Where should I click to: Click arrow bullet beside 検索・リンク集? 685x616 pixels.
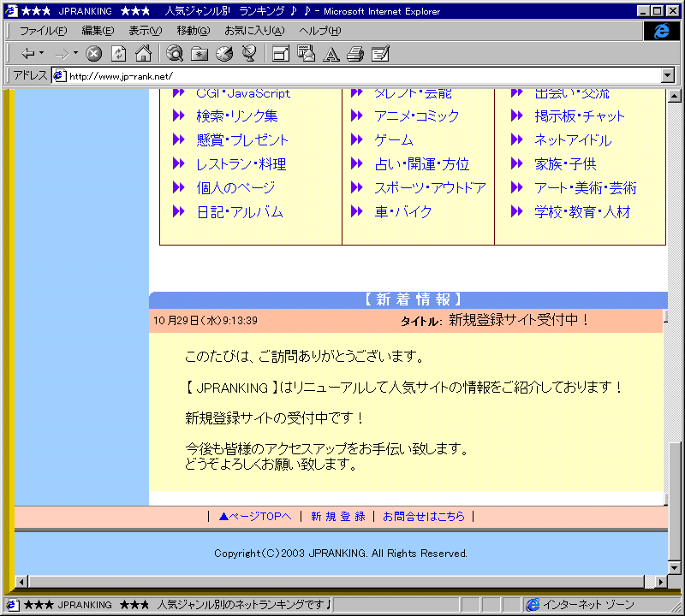pyautogui.click(x=179, y=115)
